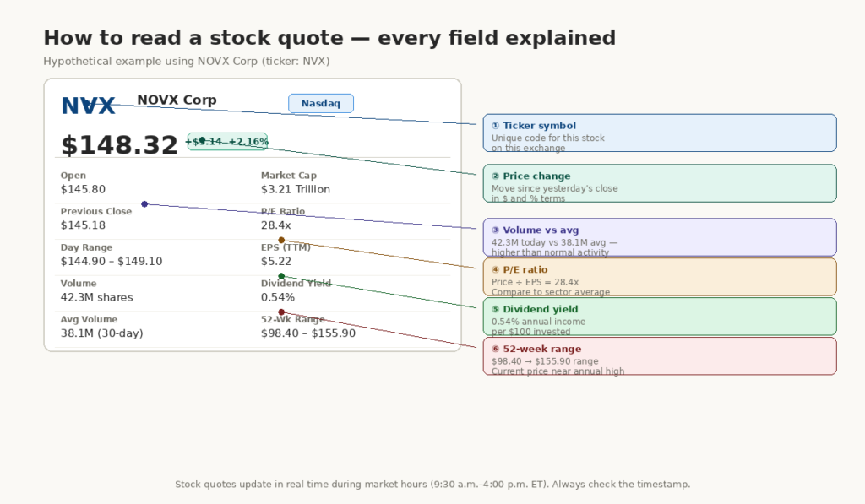The width and height of the screenshot is (865, 504).
Task: Click the '$98.40 → $155.90 range' text
Action: [x=545, y=361]
